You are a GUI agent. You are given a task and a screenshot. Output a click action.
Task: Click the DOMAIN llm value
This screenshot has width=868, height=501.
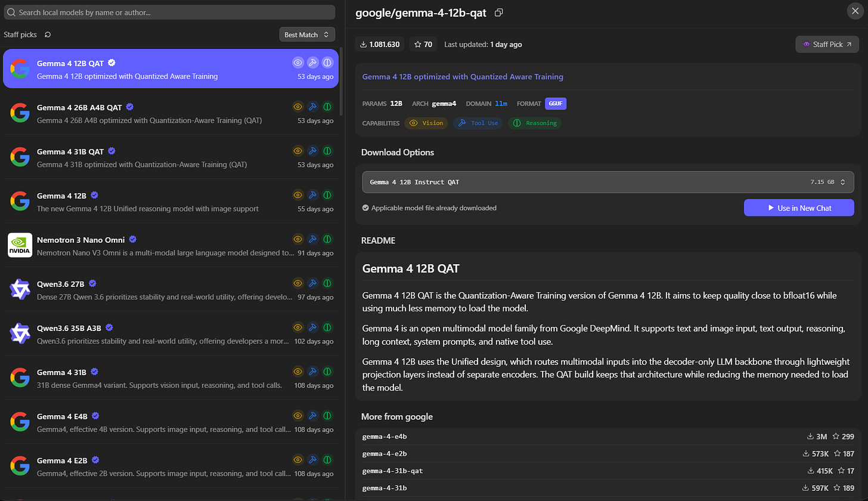click(x=501, y=103)
